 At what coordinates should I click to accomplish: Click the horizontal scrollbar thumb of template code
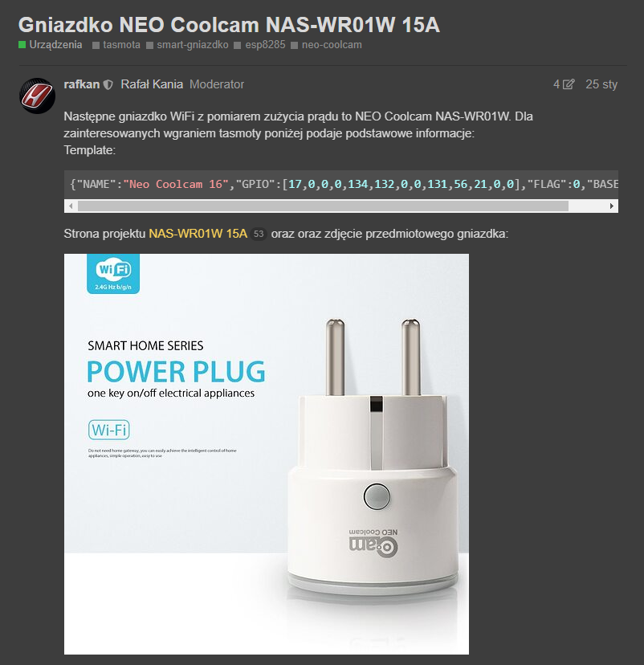(323, 206)
